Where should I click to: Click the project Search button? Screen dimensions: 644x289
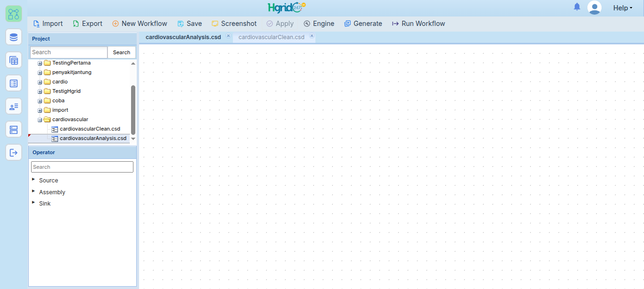[x=122, y=52]
